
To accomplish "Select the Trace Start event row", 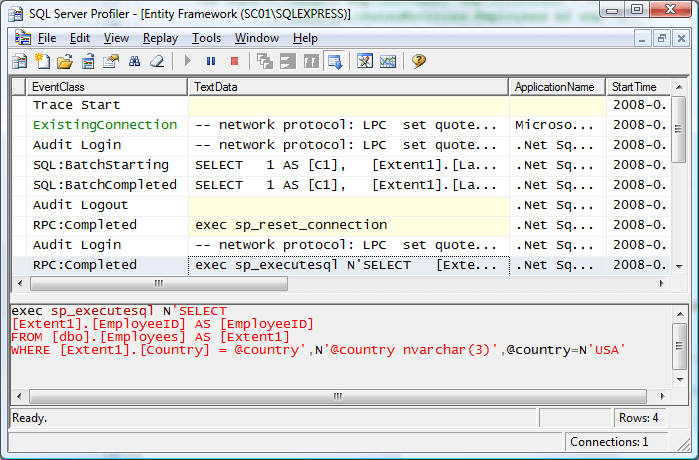I will click(x=341, y=105).
